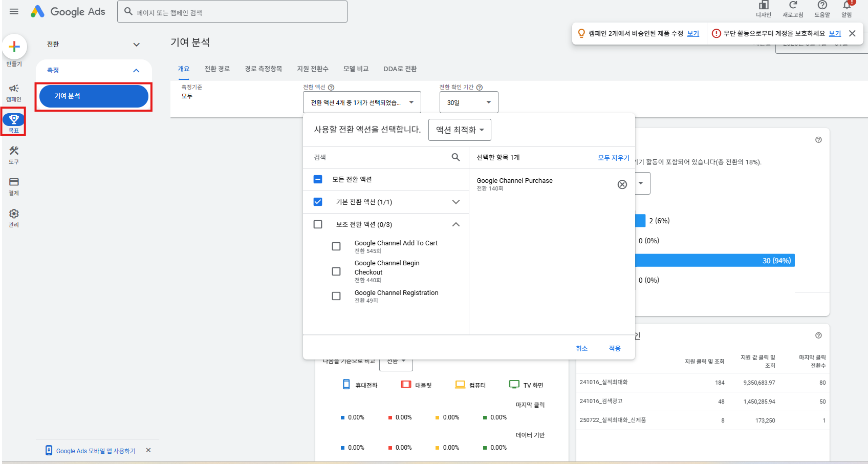Screen dimensions: 868x464
Task: Switch to 경로 측정항목 tab
Action: pyautogui.click(x=264, y=69)
